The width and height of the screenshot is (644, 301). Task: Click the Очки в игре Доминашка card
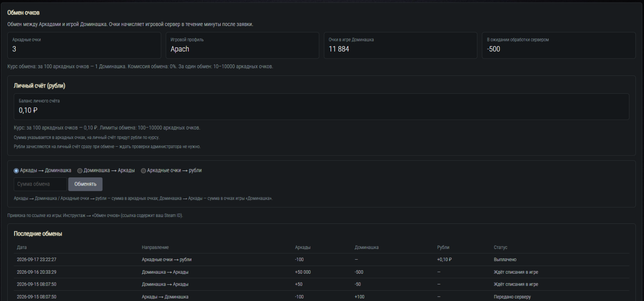click(400, 45)
